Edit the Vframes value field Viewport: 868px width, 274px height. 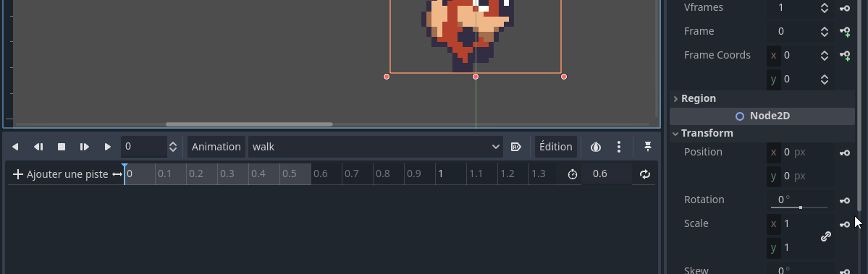(x=793, y=8)
